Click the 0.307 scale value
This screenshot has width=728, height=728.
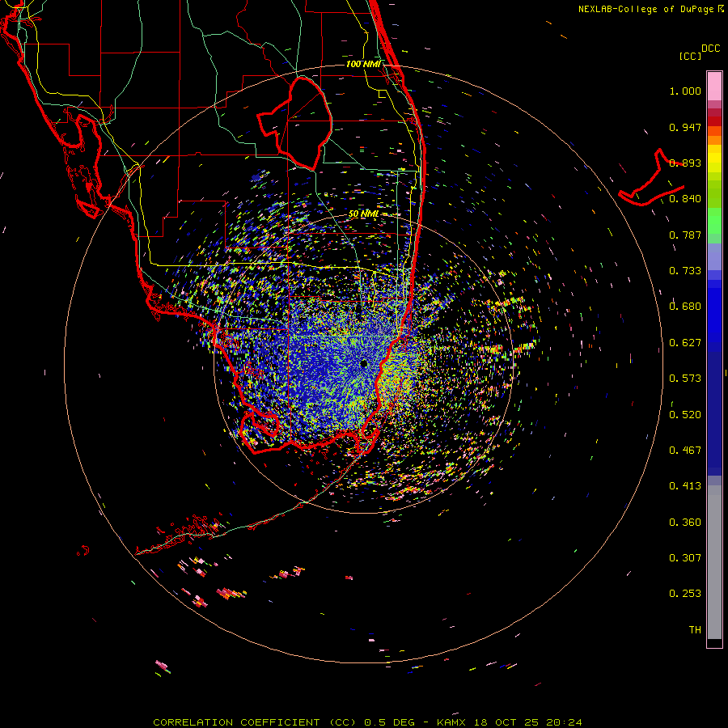coord(685,558)
